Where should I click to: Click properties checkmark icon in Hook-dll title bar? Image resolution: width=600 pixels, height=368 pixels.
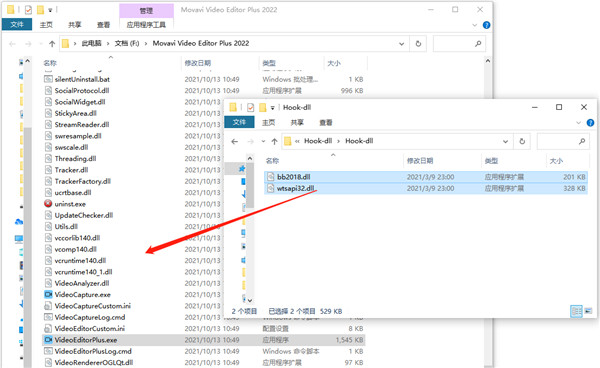point(250,107)
